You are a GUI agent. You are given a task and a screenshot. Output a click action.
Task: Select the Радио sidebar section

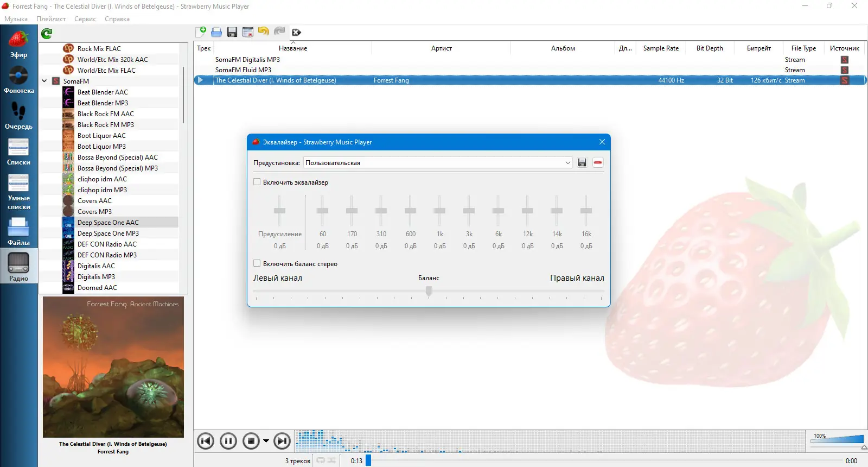(18, 266)
